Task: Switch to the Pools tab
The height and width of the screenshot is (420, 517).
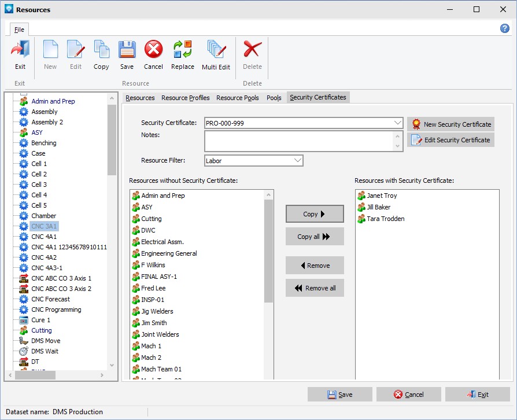Action: (274, 98)
